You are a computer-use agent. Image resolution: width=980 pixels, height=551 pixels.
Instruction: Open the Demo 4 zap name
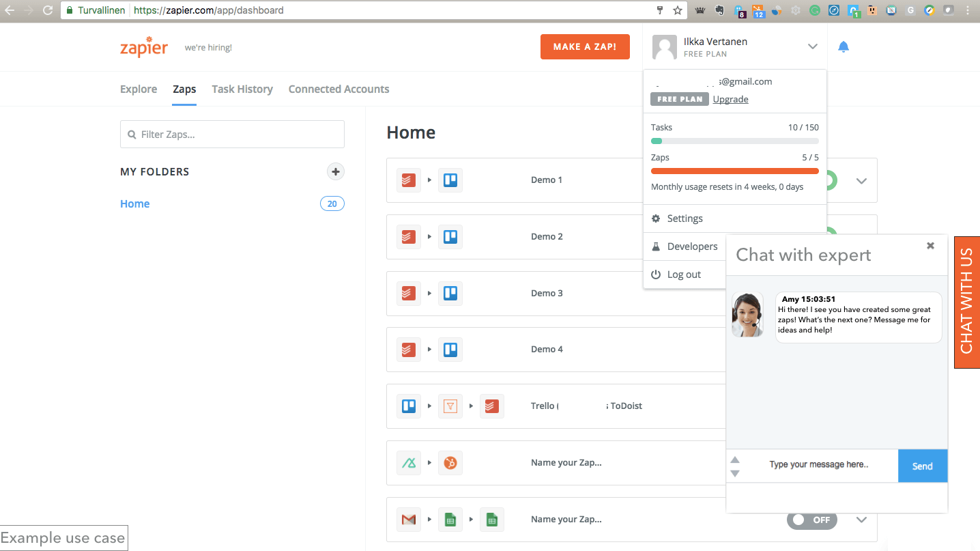[547, 349]
